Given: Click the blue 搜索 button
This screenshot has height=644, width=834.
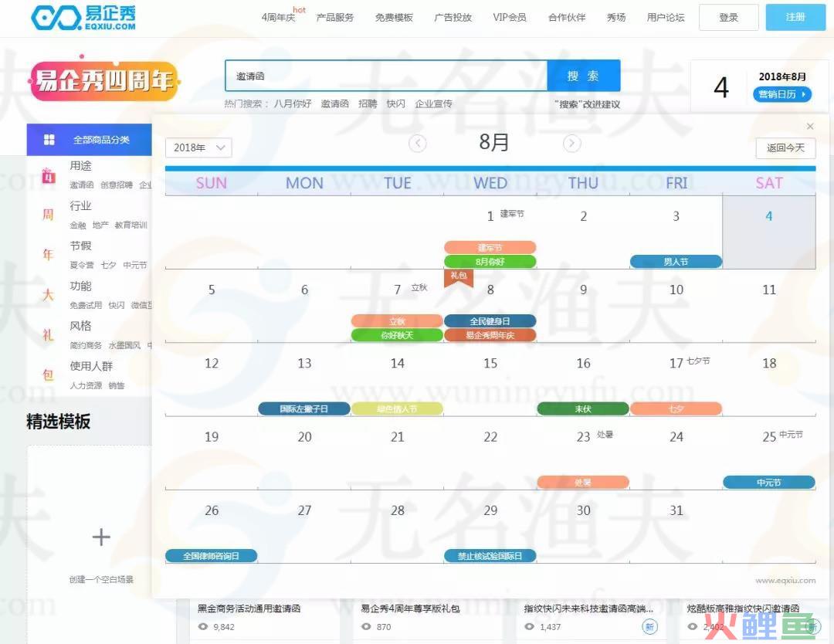Looking at the screenshot, I should click(583, 76).
